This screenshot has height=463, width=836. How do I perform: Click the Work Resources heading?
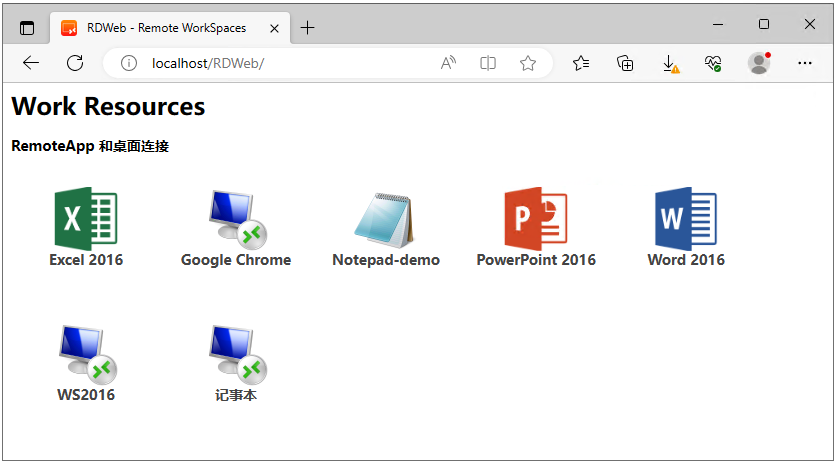tap(108, 106)
